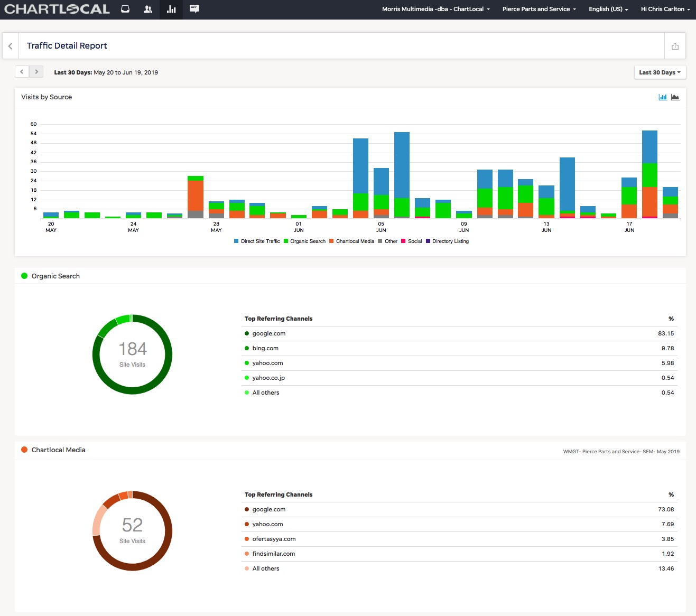Open the chat messages icon in top bar
696x616 pixels.
pyautogui.click(x=194, y=9)
